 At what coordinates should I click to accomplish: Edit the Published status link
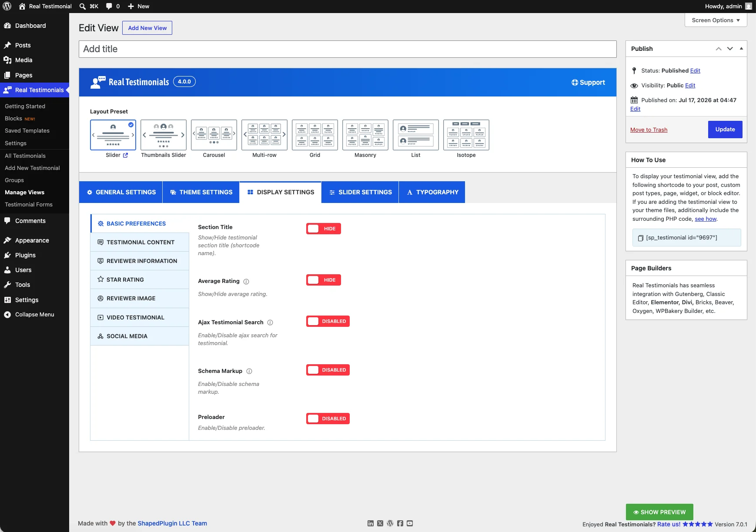[x=695, y=70]
